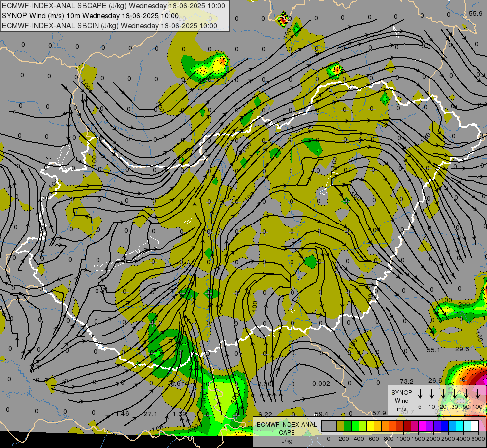Select the 59.4 value on the map
This screenshot has height=448, width=487.
(x=322, y=414)
